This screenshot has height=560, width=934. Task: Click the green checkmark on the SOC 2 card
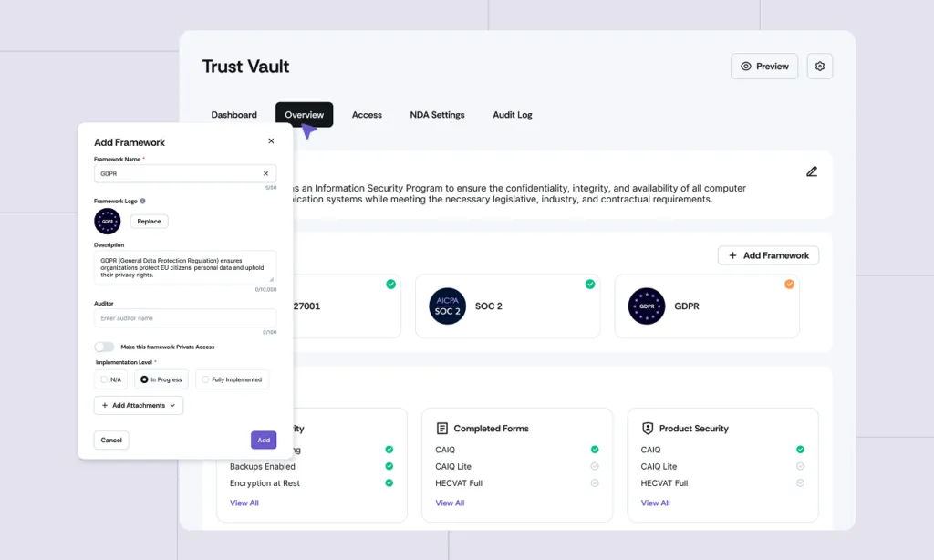click(590, 284)
